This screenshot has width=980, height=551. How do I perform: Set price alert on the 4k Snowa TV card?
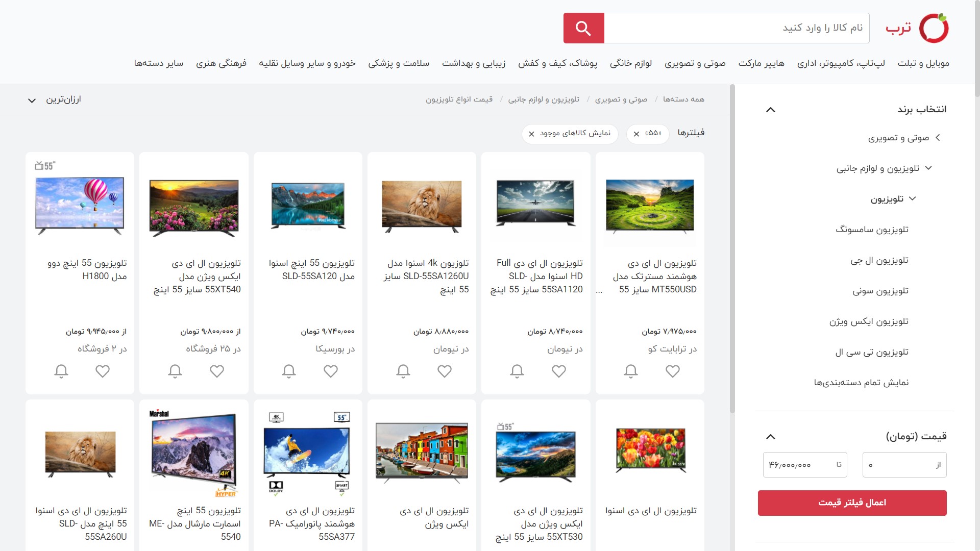click(x=403, y=371)
